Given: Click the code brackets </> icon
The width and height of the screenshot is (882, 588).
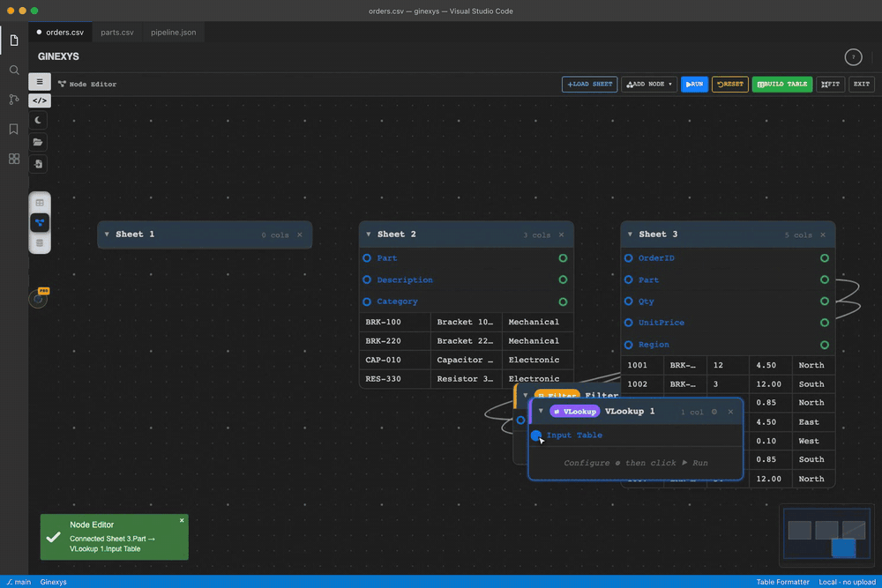Looking at the screenshot, I should (40, 100).
